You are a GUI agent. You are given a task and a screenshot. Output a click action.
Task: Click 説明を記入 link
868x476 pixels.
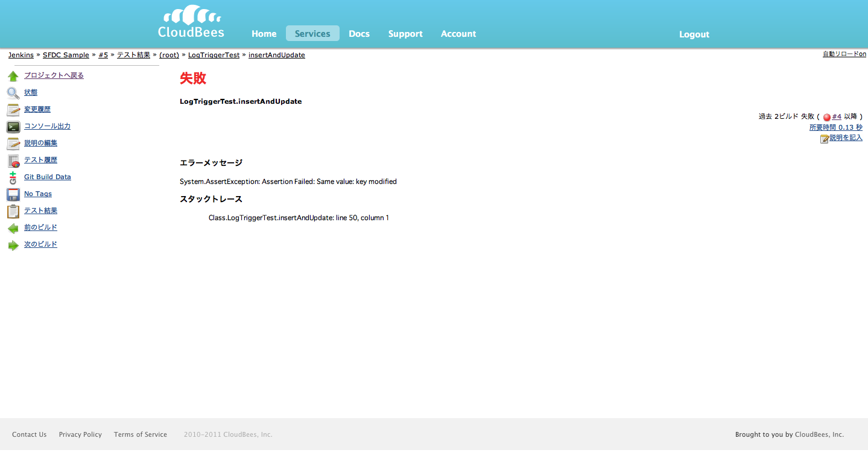pos(846,138)
